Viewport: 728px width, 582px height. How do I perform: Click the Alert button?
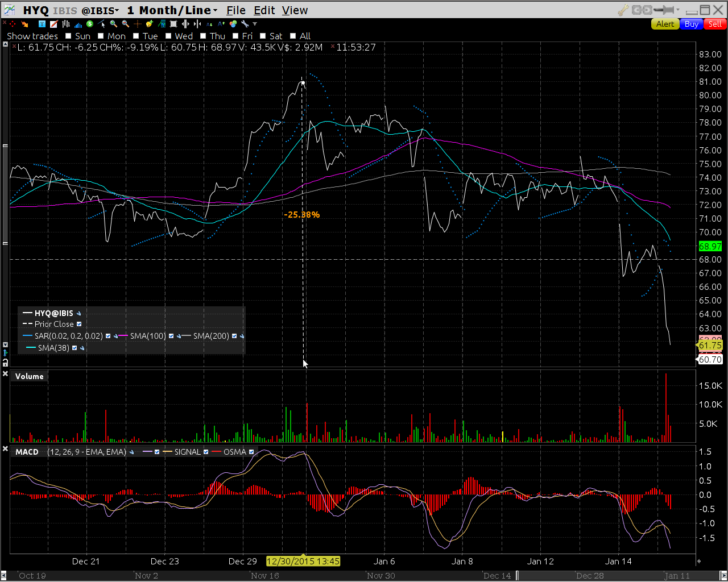(665, 24)
